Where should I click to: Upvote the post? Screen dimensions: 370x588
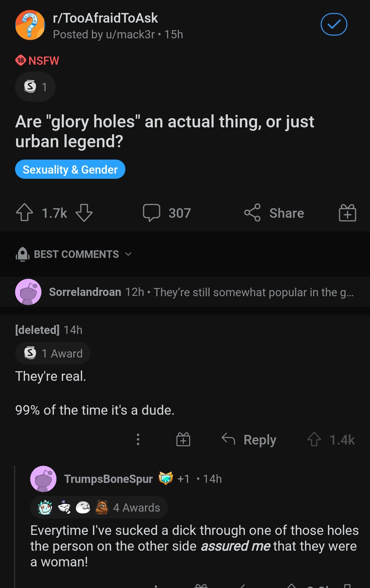click(25, 213)
